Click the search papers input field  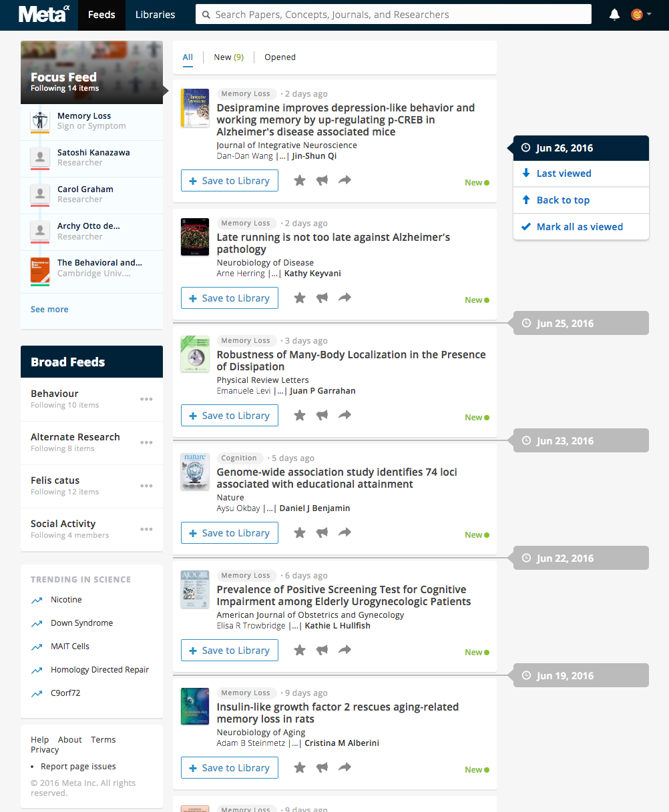click(x=393, y=14)
